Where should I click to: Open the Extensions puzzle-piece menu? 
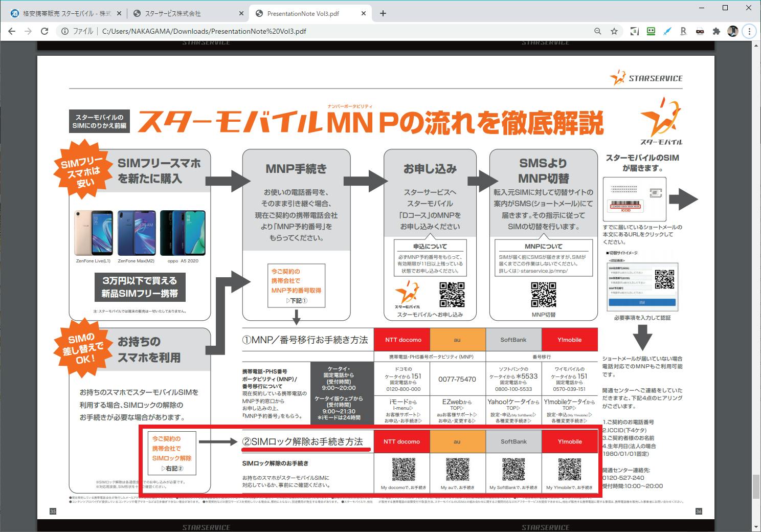716,31
